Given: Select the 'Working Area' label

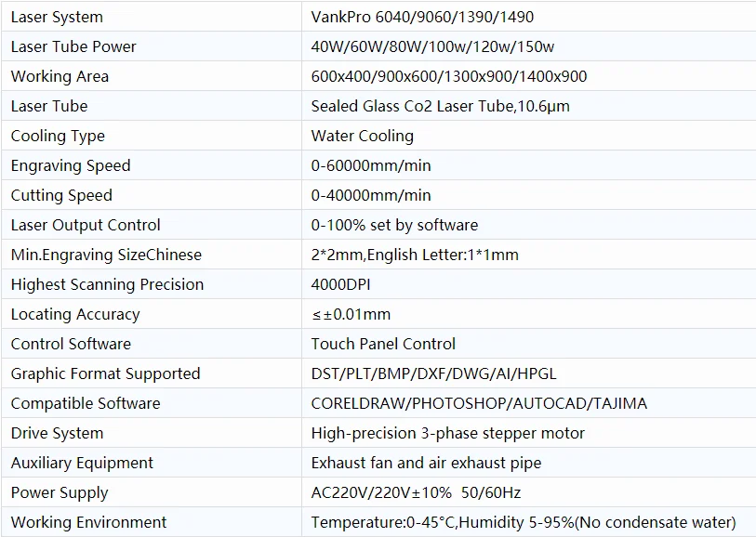Looking at the screenshot, I should (x=60, y=76).
